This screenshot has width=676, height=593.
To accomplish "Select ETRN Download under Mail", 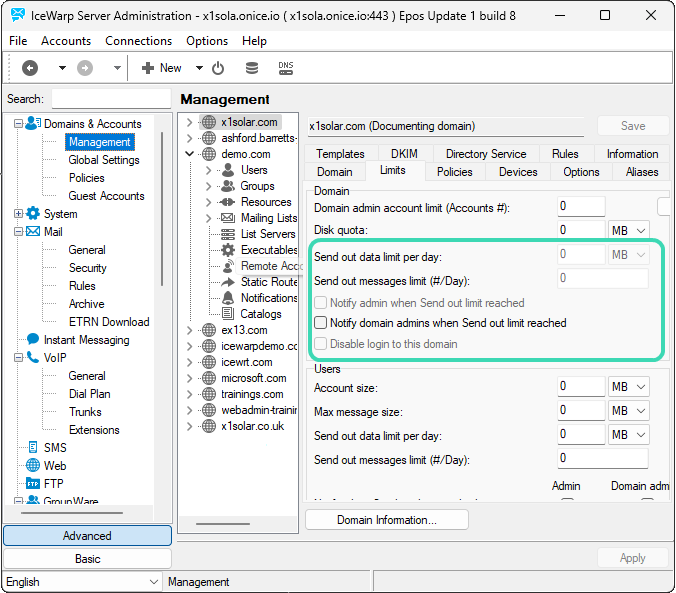I will point(109,322).
